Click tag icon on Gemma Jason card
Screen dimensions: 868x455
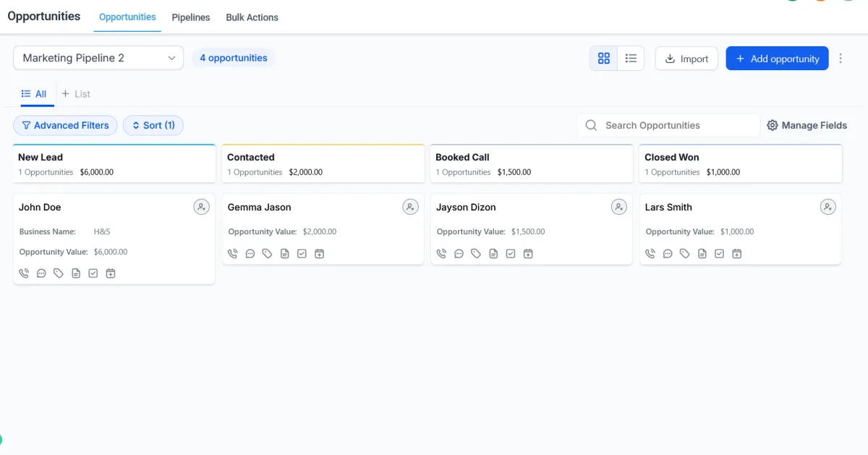pos(268,254)
